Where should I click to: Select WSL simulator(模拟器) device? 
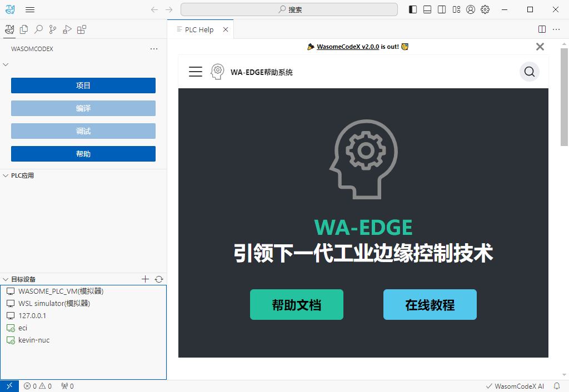(x=83, y=303)
